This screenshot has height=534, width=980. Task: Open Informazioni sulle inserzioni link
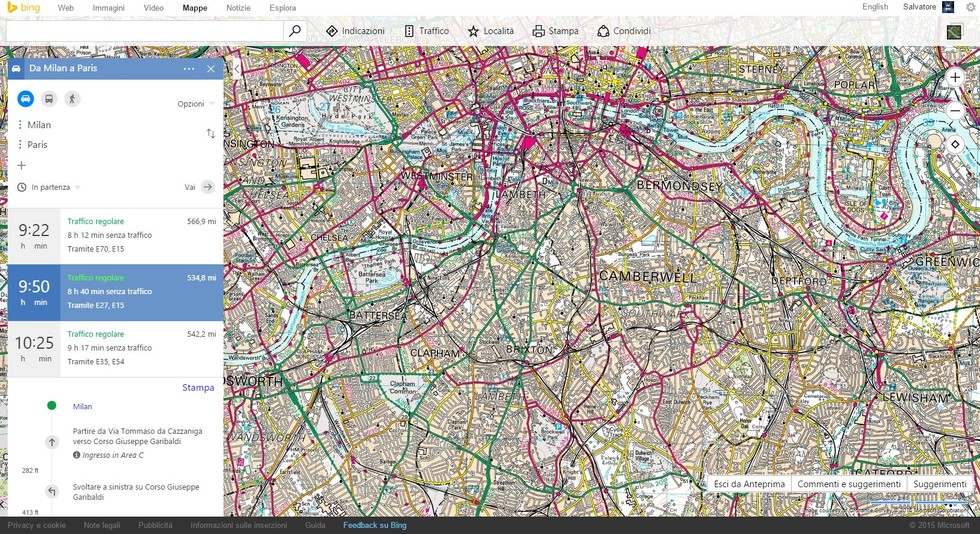[x=239, y=525]
